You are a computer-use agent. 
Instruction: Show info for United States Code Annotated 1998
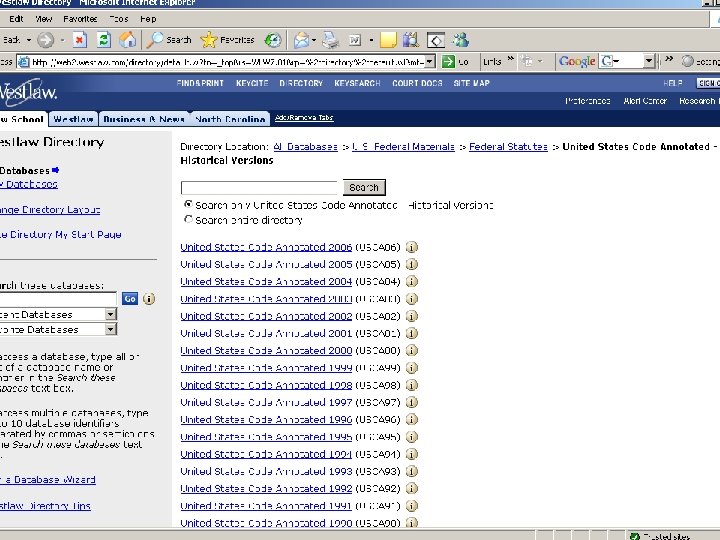point(412,385)
